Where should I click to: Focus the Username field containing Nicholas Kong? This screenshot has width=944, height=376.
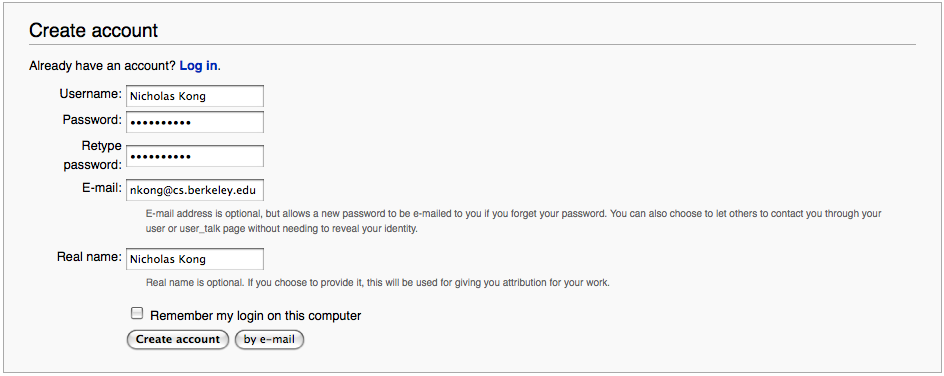pyautogui.click(x=194, y=96)
